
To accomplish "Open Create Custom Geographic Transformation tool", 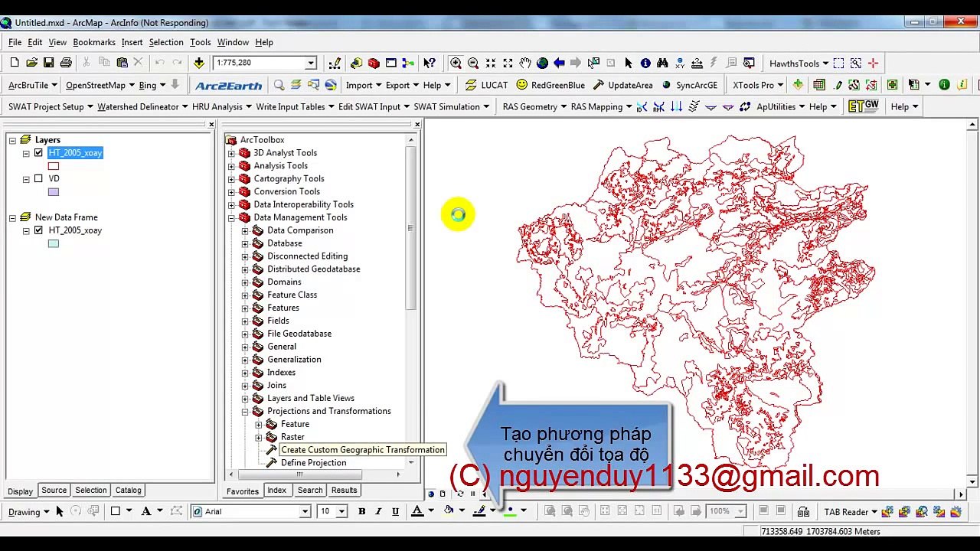I will pyautogui.click(x=362, y=450).
